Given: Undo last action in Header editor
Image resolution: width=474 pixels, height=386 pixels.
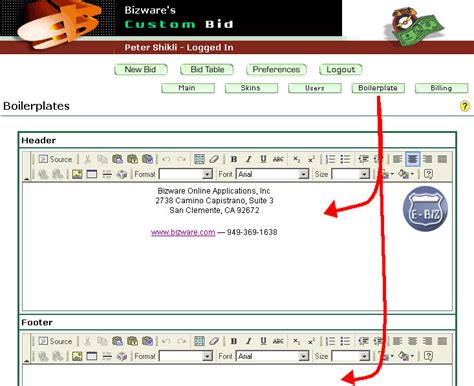Looking at the screenshot, I should click(x=166, y=159).
